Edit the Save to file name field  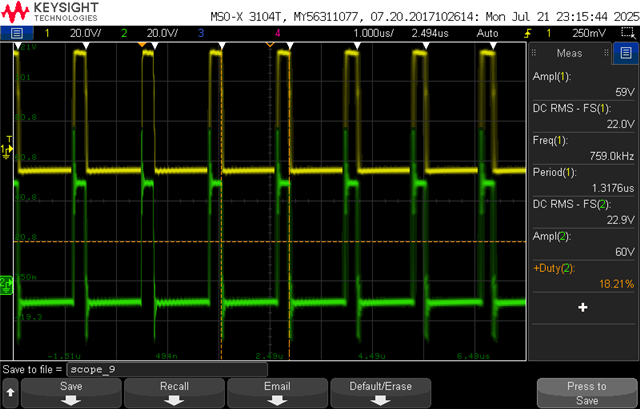click(167, 369)
